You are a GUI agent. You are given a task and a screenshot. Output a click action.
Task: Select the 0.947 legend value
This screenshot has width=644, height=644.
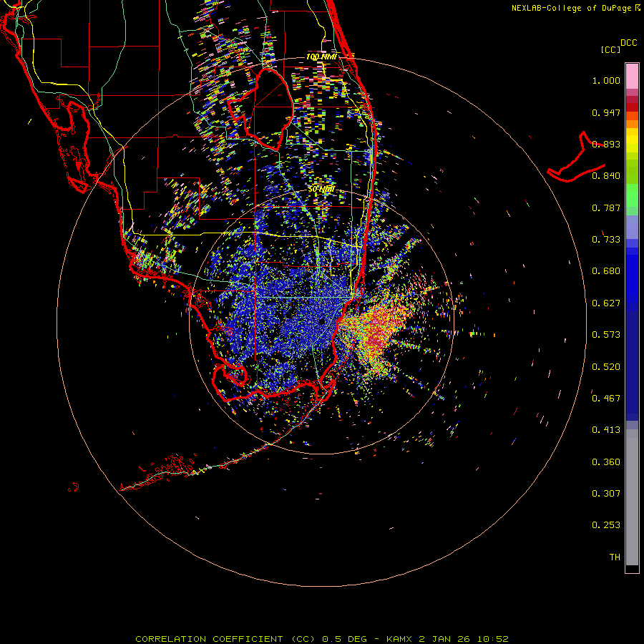click(606, 112)
